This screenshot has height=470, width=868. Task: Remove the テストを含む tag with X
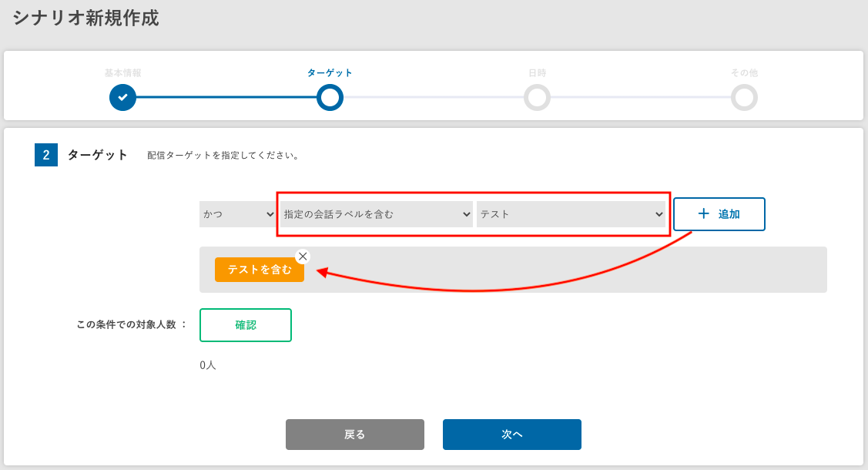(303, 257)
